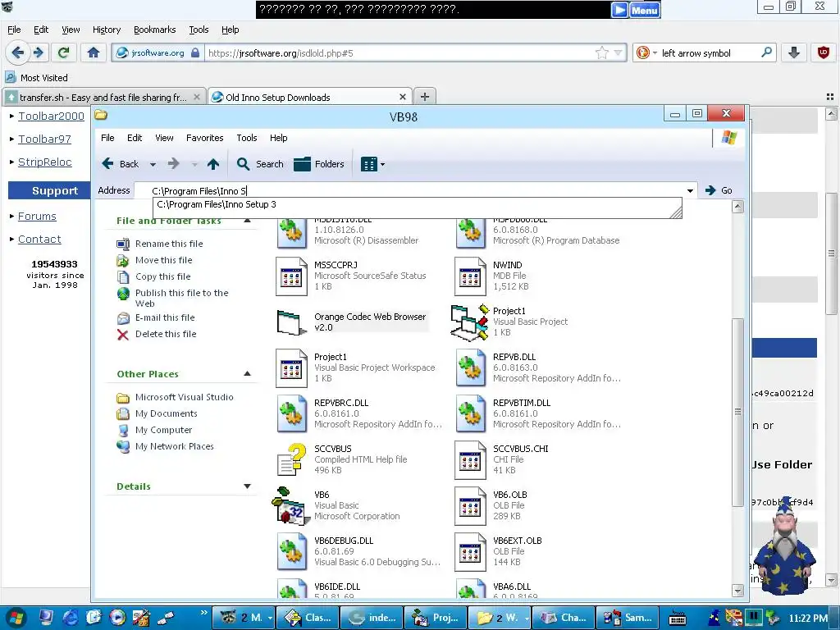Image resolution: width=840 pixels, height=630 pixels.
Task: Select the REPVBRC.DLL file icon
Action: coord(291,414)
